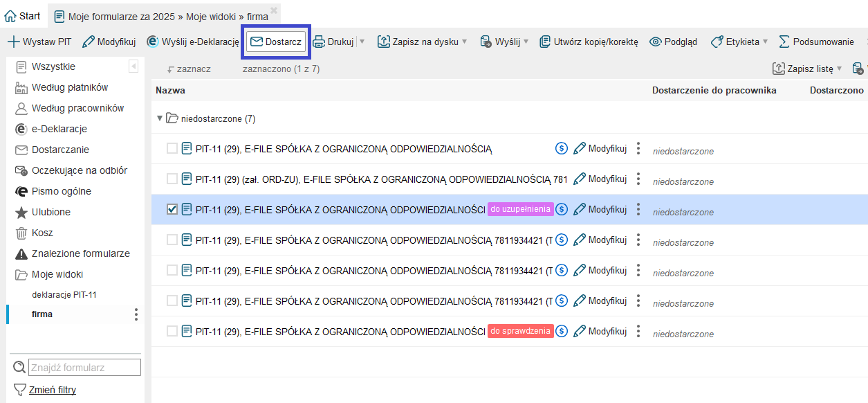This screenshot has width=868, height=403.
Task: Open Podgląd eye icon preview
Action: point(656,42)
